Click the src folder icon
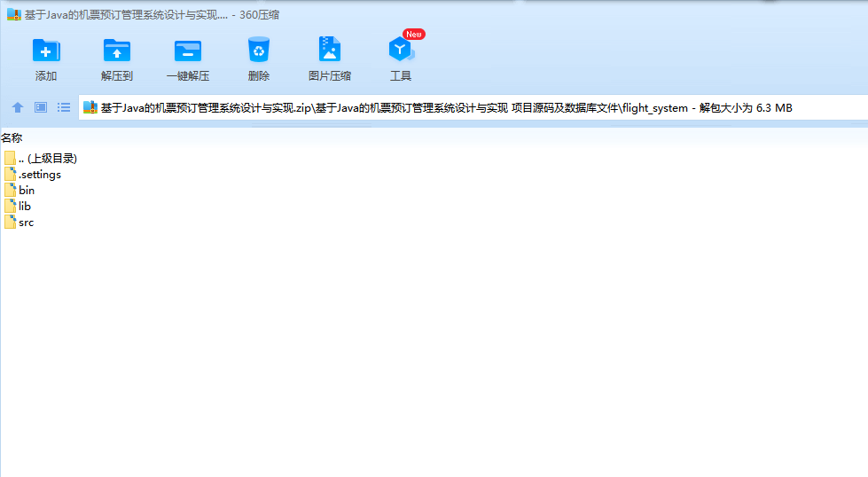 coord(10,223)
